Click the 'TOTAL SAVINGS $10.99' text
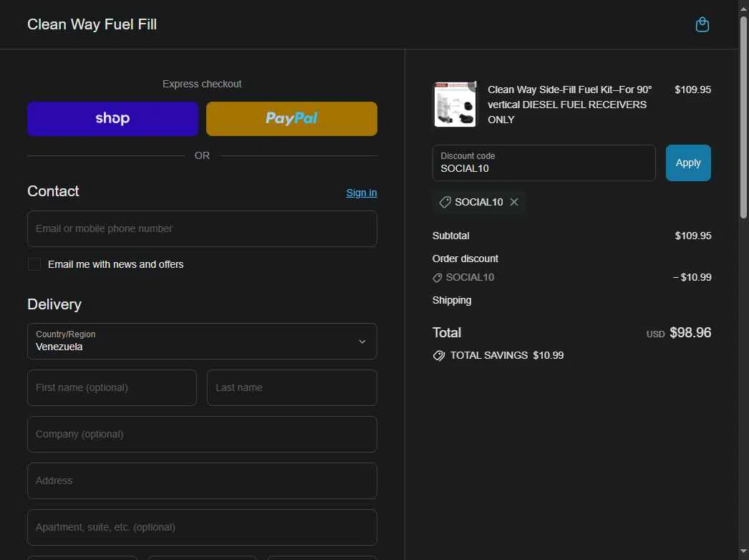The image size is (749, 560). (507, 355)
